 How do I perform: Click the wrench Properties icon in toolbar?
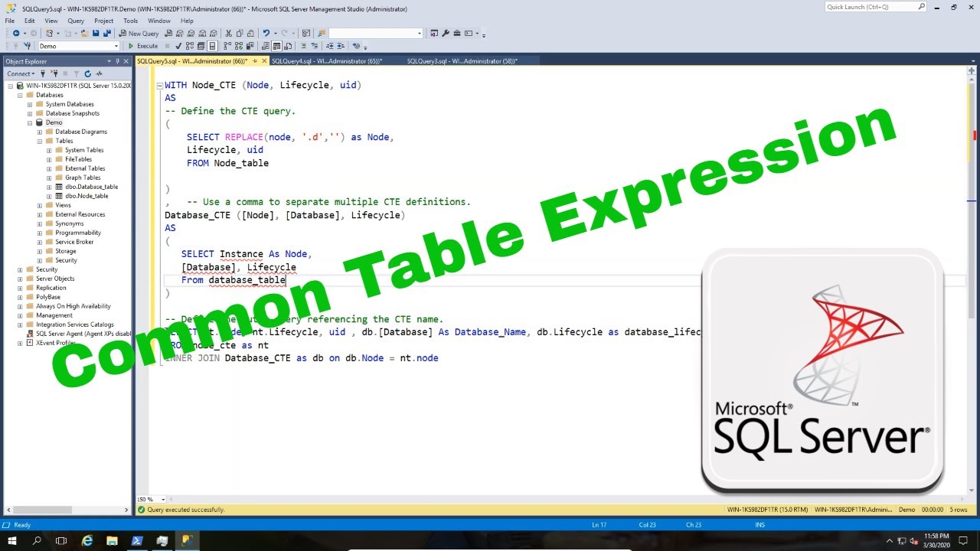446,34
